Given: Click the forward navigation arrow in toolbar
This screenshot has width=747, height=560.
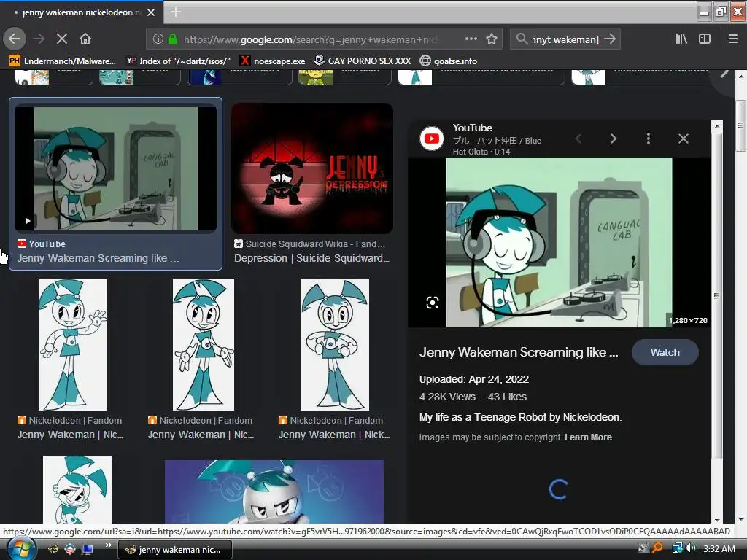Looking at the screenshot, I should (x=39, y=39).
